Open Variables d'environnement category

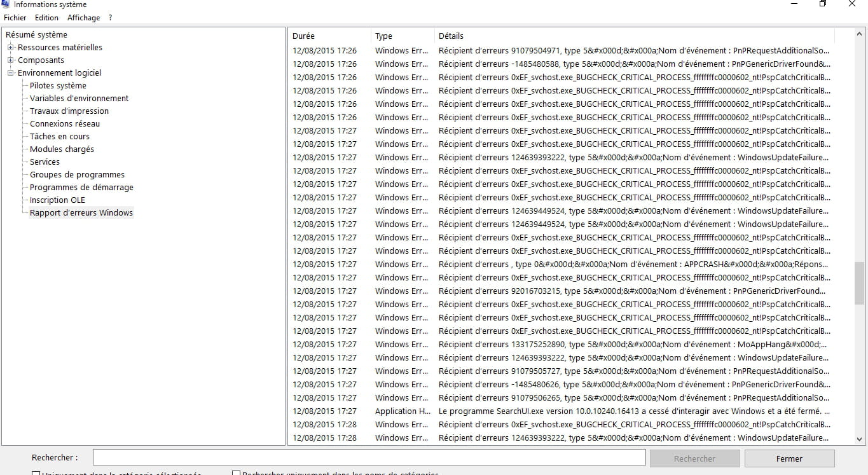(79, 99)
